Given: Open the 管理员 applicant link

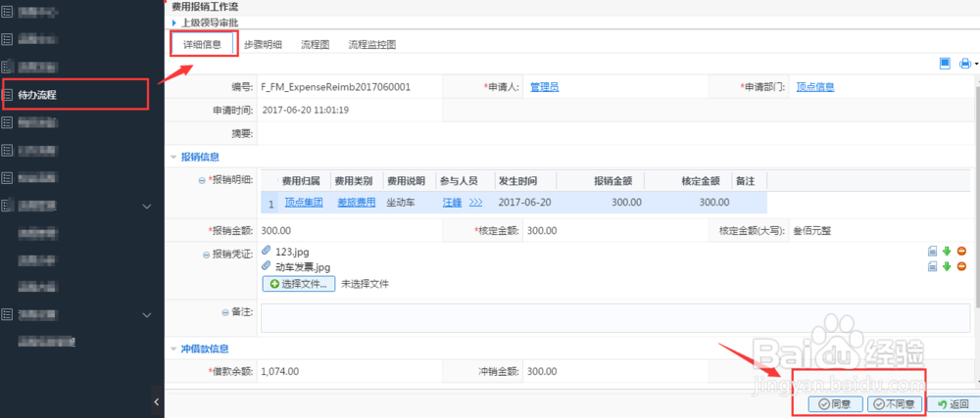Looking at the screenshot, I should pyautogui.click(x=544, y=87).
